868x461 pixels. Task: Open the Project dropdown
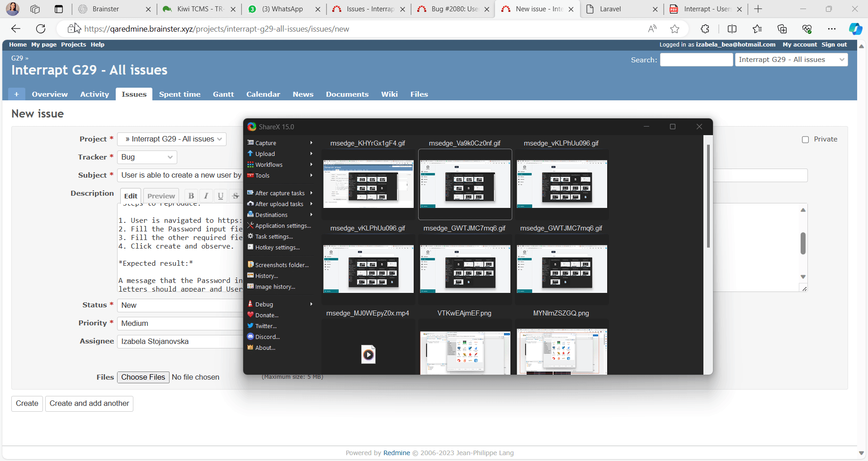pyautogui.click(x=172, y=139)
